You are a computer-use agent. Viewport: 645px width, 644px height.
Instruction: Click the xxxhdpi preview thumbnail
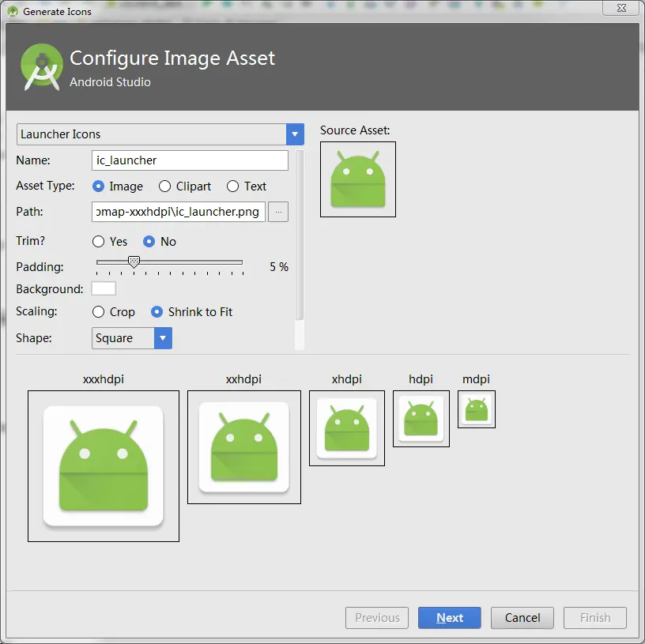click(x=104, y=466)
